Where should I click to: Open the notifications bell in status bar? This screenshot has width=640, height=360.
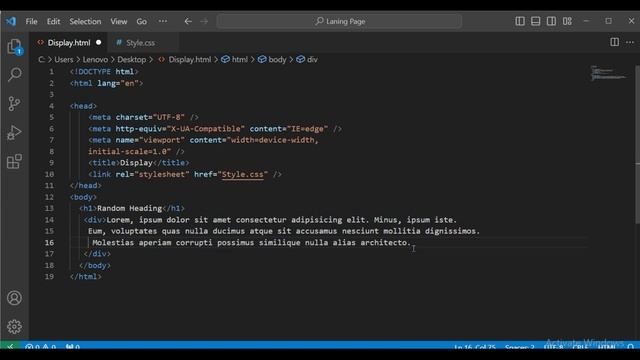[x=631, y=347]
